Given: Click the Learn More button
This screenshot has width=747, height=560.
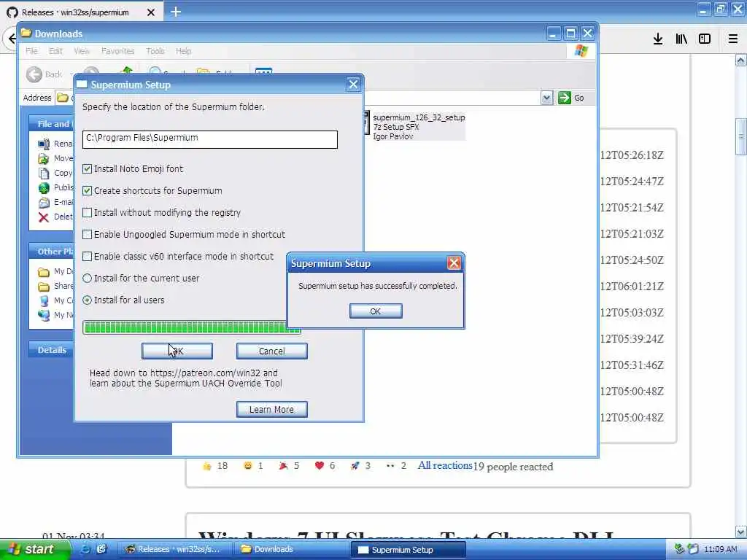Looking at the screenshot, I should 271,409.
